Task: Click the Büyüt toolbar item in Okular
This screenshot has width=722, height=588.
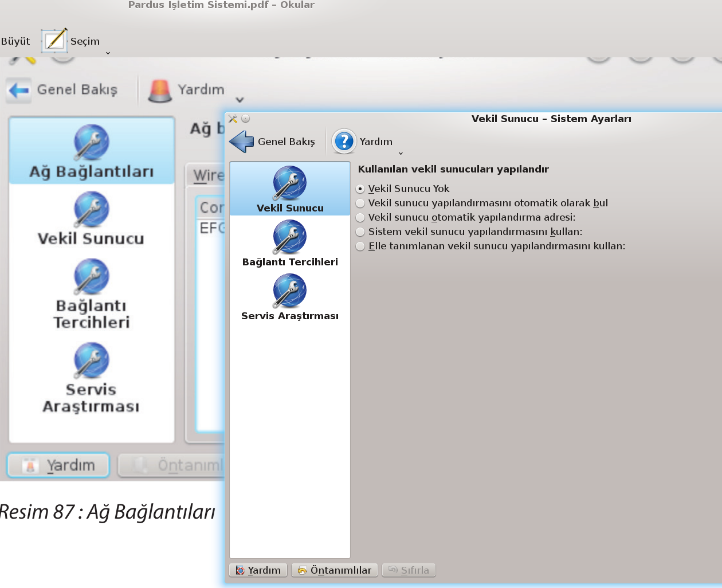Action: 15,41
